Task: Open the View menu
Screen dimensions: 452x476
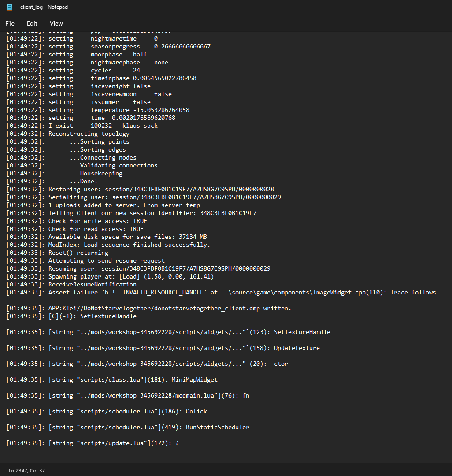Action: [x=56, y=23]
